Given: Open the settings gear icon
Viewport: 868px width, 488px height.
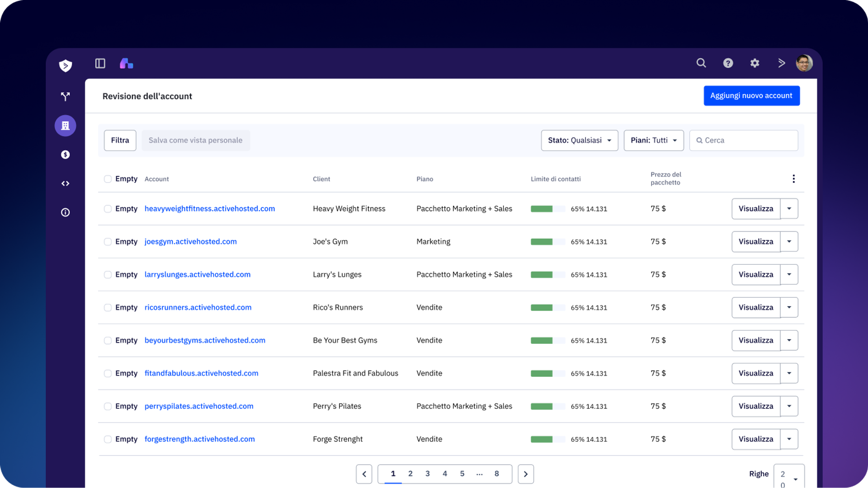Looking at the screenshot, I should click(755, 63).
